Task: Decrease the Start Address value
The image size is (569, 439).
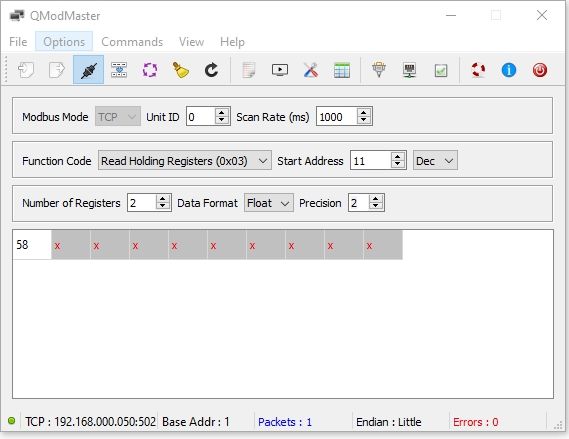Action: pos(397,164)
